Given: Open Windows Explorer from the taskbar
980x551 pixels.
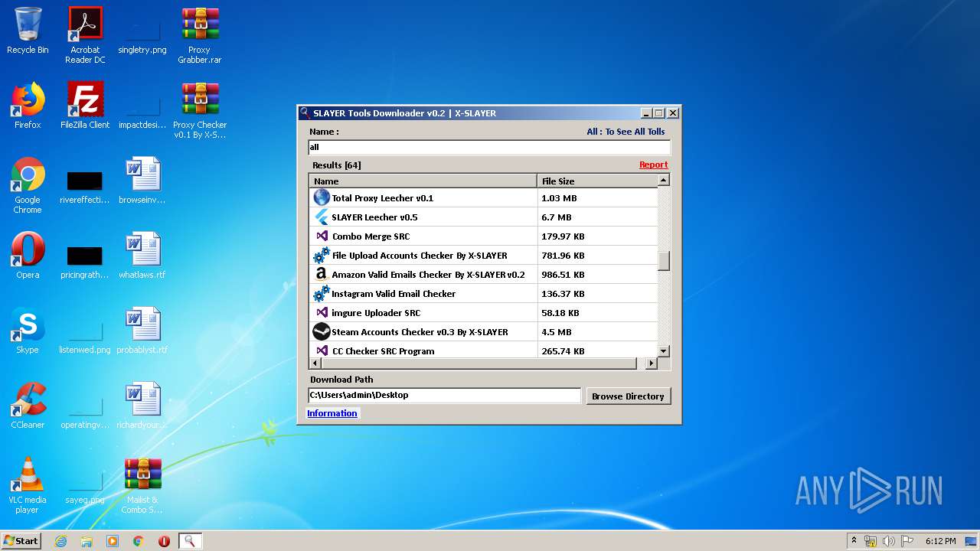Looking at the screenshot, I should click(87, 541).
